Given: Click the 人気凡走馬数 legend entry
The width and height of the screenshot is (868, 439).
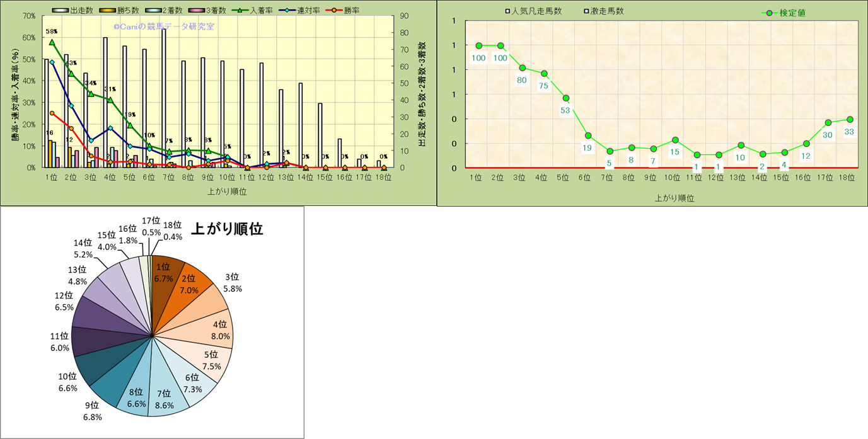Looking at the screenshot, I should (x=533, y=11).
